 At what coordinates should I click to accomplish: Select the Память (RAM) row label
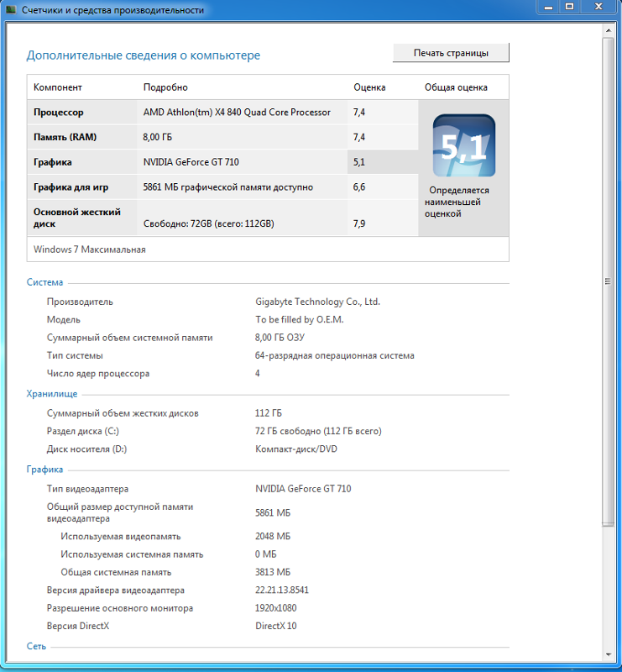(65, 137)
